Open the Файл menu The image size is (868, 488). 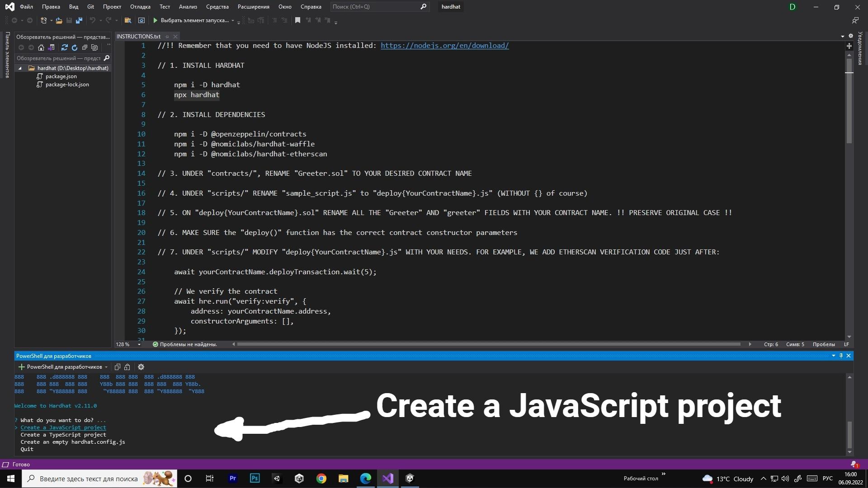coord(26,7)
